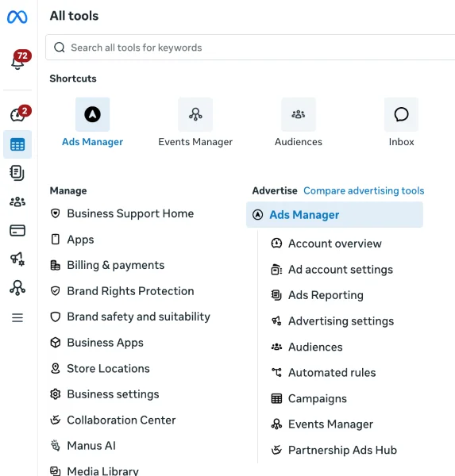Open Store Locations
455x476 pixels.
click(108, 369)
